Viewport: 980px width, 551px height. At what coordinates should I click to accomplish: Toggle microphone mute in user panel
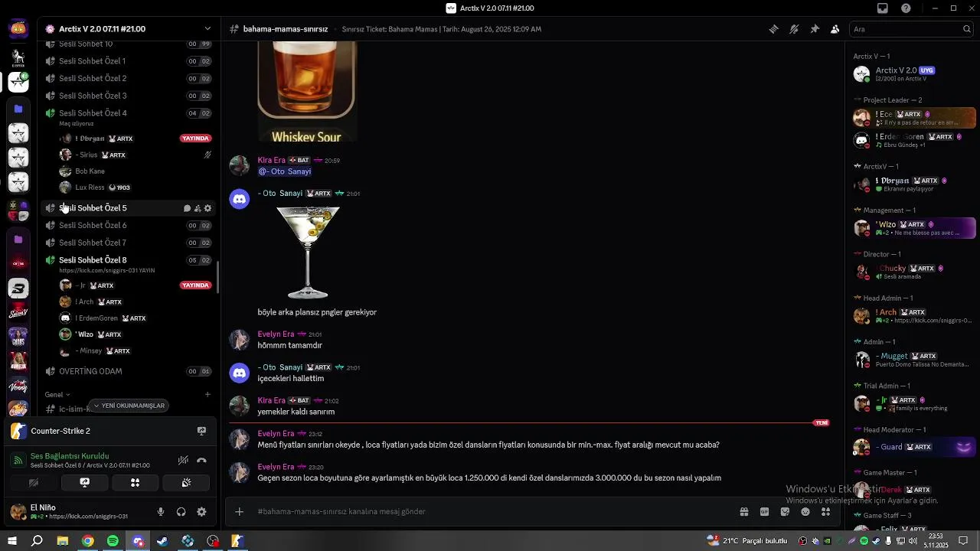(x=160, y=512)
